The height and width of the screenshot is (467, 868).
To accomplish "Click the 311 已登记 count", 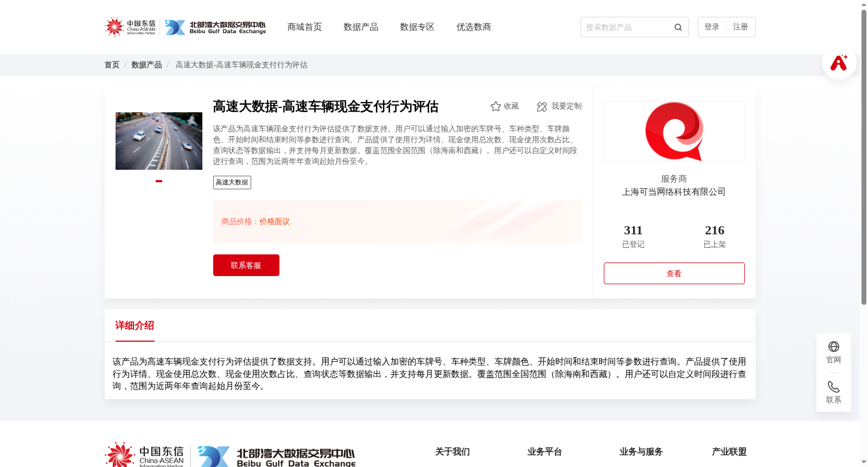I will tap(633, 236).
